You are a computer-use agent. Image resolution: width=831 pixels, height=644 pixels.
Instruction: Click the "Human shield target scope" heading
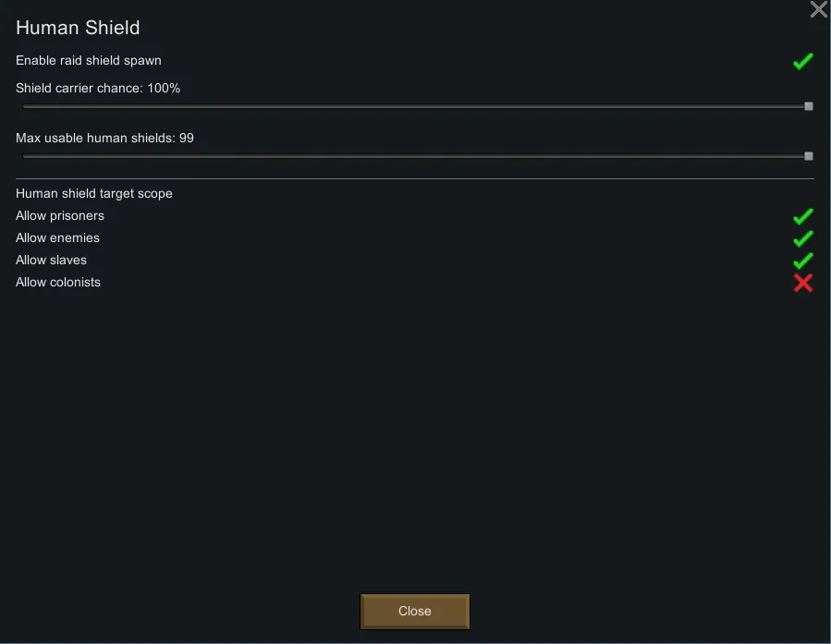[94, 194]
